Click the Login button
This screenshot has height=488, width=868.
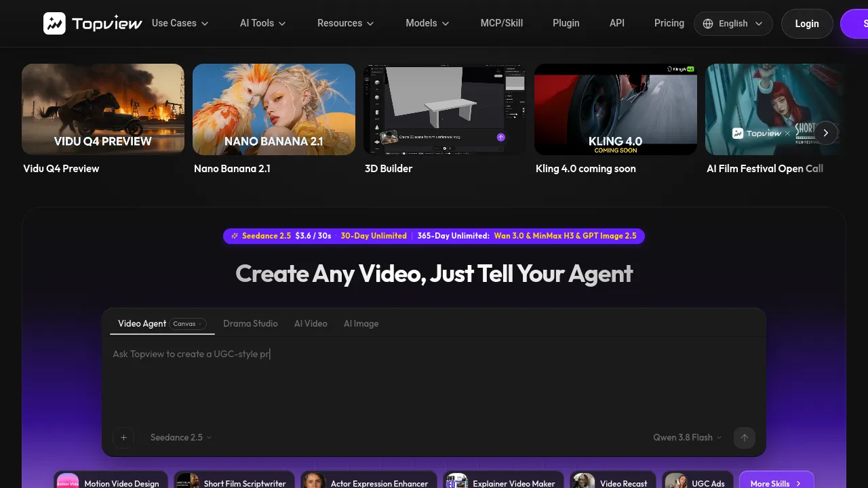(807, 24)
